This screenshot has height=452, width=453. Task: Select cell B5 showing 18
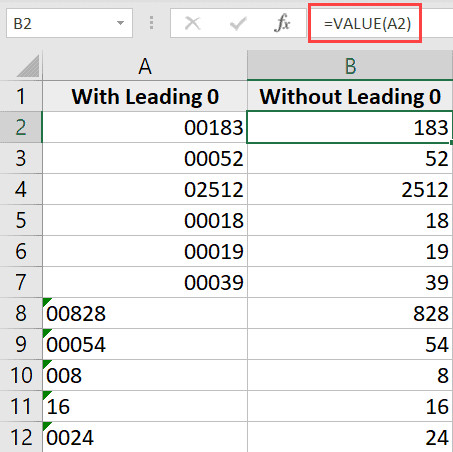click(x=350, y=220)
